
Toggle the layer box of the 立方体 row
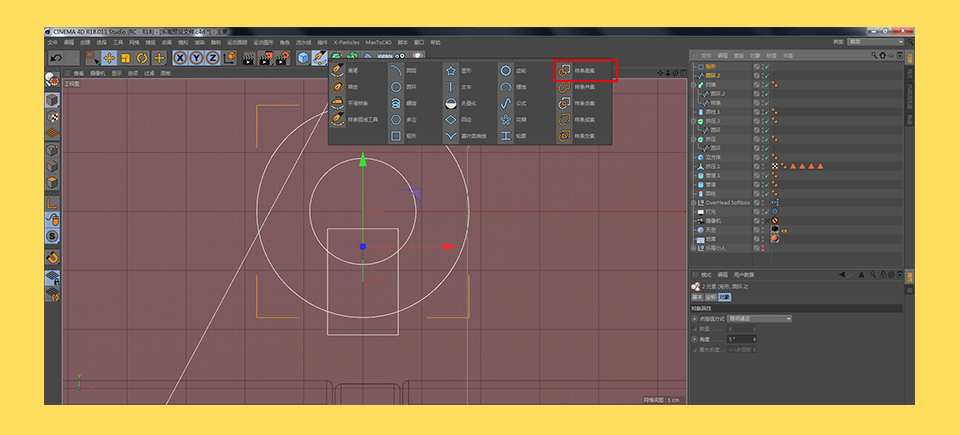pyautogui.click(x=757, y=157)
